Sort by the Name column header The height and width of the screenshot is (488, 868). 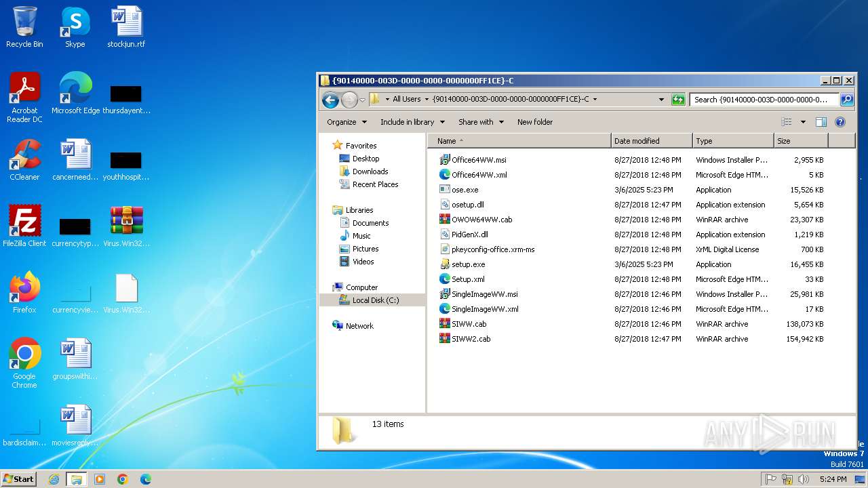[519, 141]
